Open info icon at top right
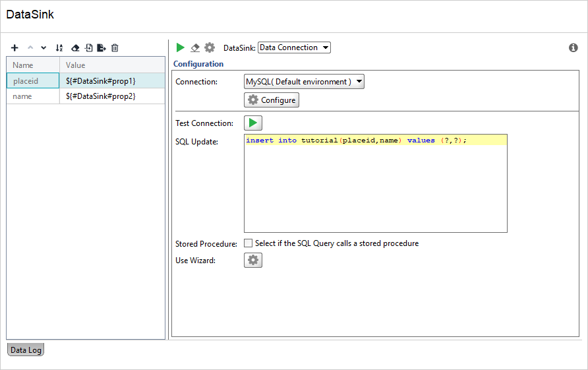 coord(573,47)
